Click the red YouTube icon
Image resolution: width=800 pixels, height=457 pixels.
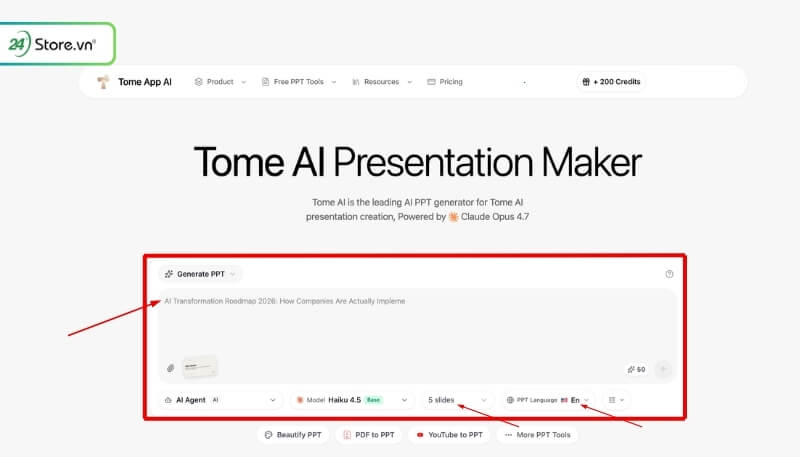(x=420, y=435)
